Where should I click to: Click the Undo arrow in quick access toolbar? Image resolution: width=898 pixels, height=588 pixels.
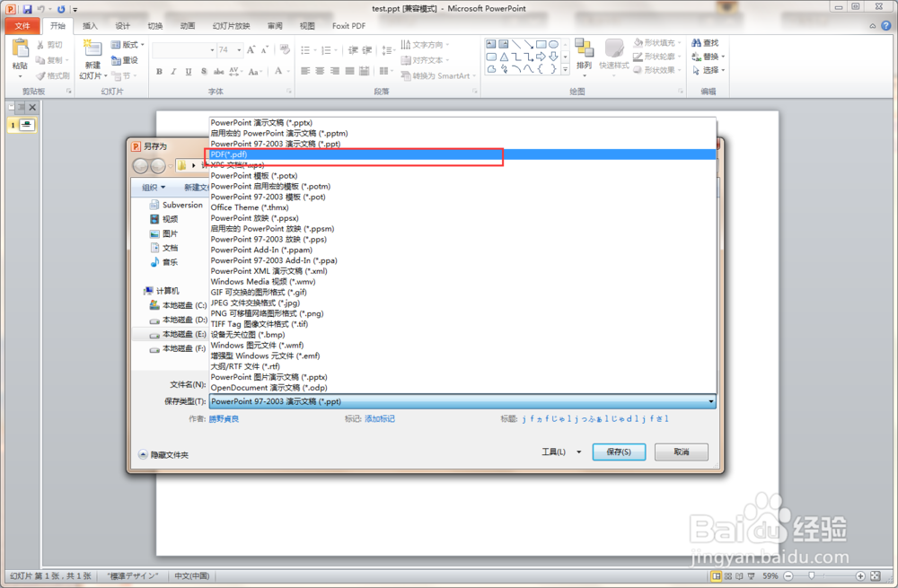tap(41, 9)
